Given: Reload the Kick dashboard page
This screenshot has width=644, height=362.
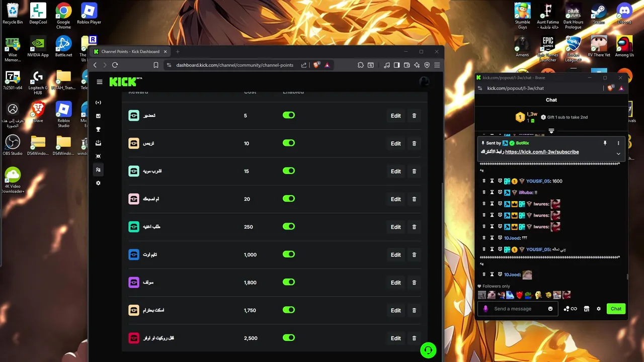Looking at the screenshot, I should click(x=115, y=65).
